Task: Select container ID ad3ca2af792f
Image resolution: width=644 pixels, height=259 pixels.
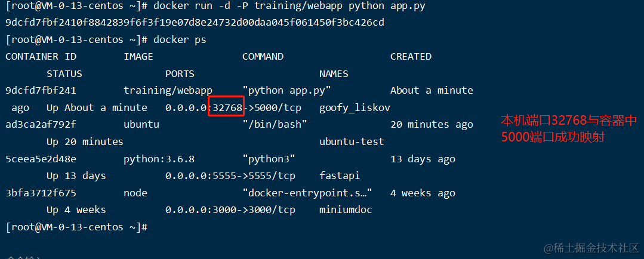Action: [x=41, y=125]
